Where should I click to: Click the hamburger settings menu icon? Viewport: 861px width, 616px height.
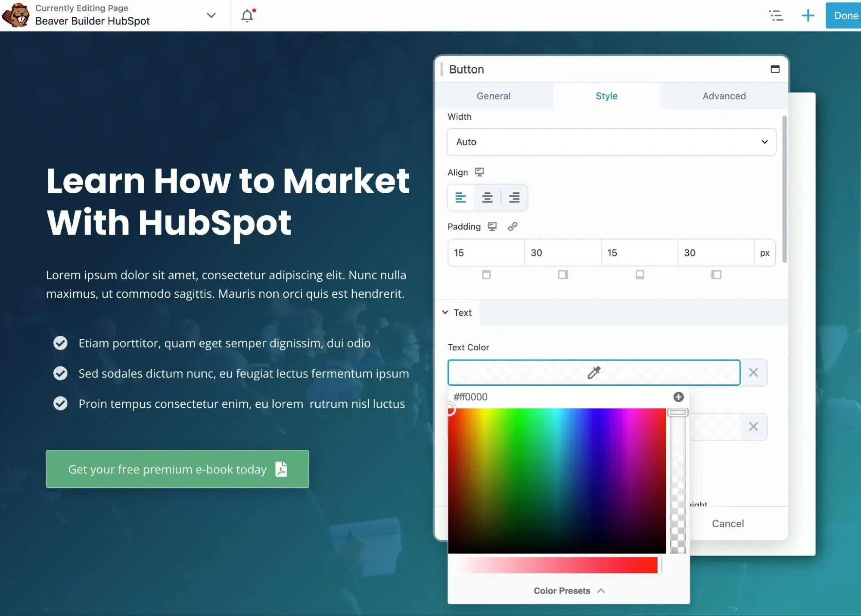pyautogui.click(x=776, y=15)
